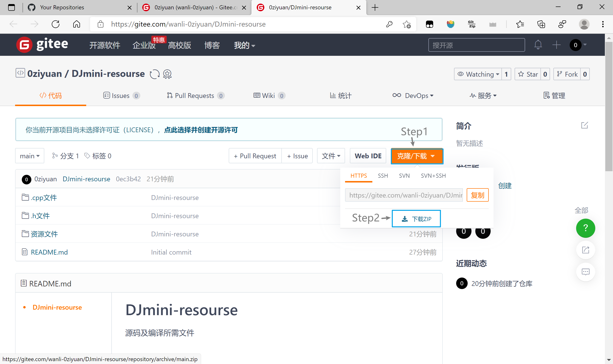
Task: Click the browser home icon
Action: 76,24
